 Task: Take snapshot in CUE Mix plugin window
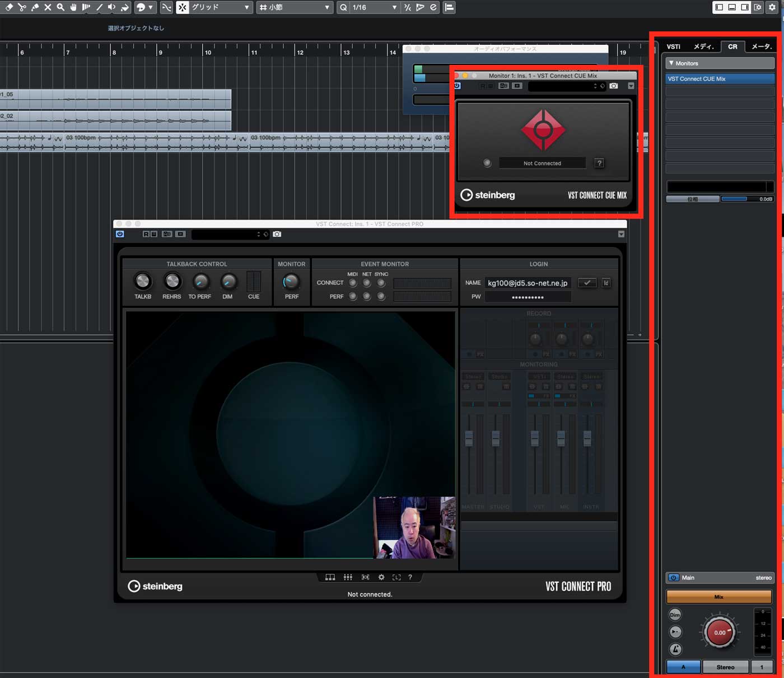pos(614,86)
